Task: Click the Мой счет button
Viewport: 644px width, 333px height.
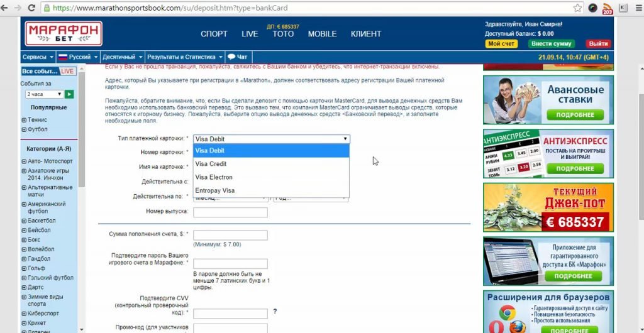Action: [x=501, y=44]
